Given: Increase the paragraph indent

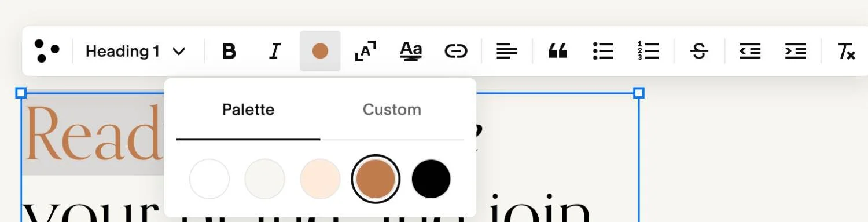Looking at the screenshot, I should coord(795,51).
